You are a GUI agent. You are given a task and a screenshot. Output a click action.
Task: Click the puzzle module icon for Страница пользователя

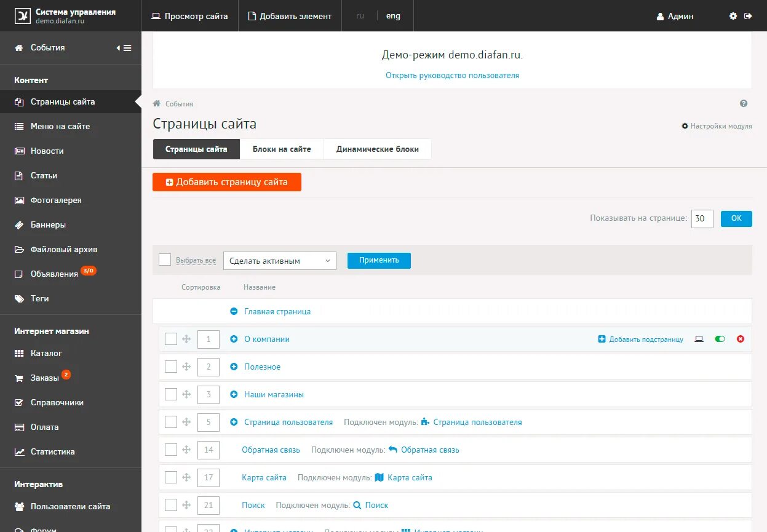click(426, 422)
